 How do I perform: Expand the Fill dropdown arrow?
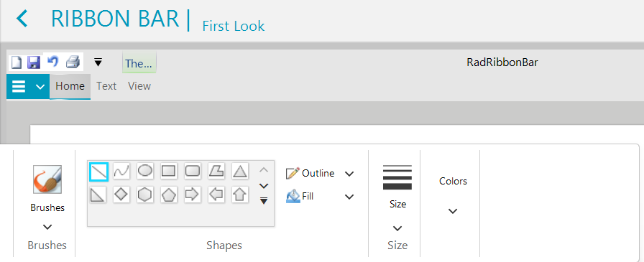pyautogui.click(x=349, y=197)
